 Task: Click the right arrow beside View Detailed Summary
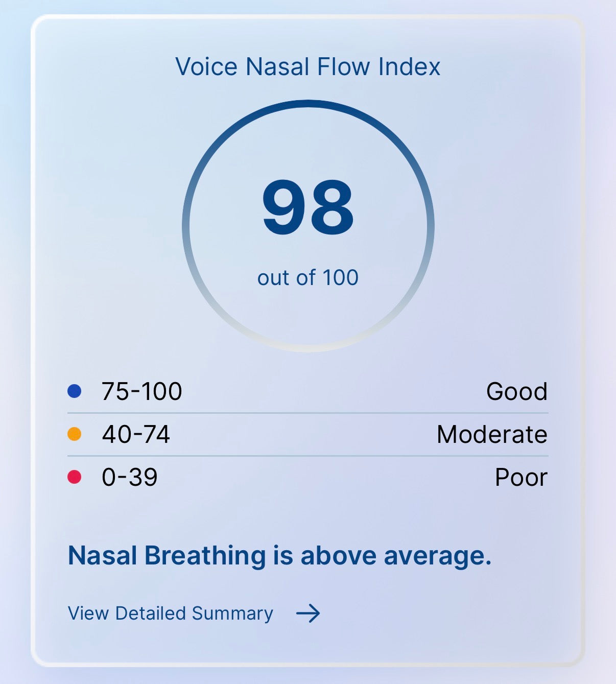tap(308, 612)
